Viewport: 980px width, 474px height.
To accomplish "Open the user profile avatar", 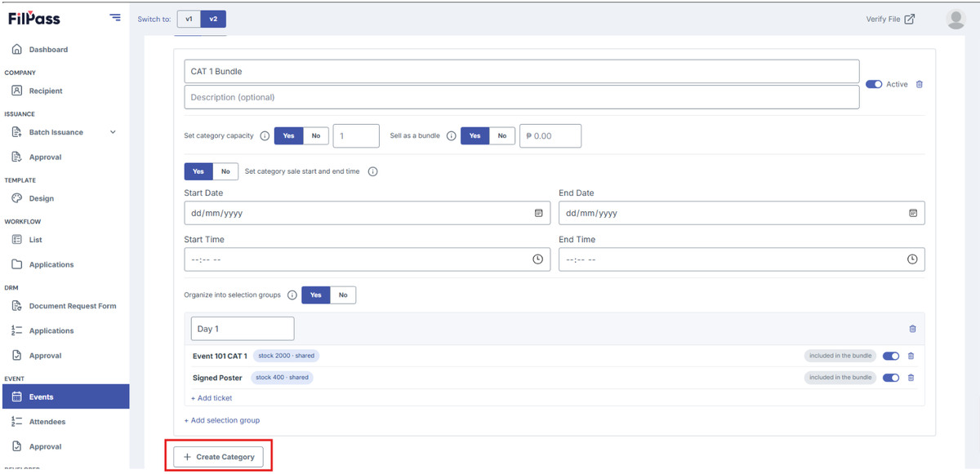I will coord(955,19).
